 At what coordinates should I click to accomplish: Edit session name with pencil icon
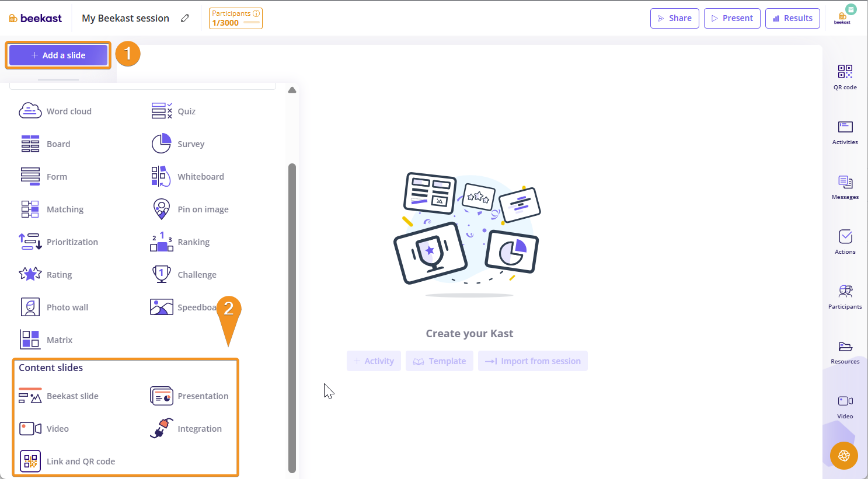pos(185,18)
